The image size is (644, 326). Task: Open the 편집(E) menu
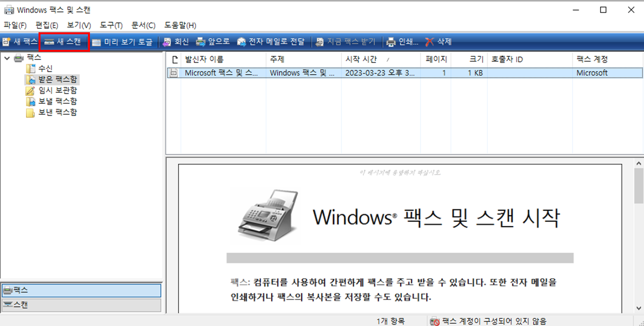pyautogui.click(x=47, y=25)
